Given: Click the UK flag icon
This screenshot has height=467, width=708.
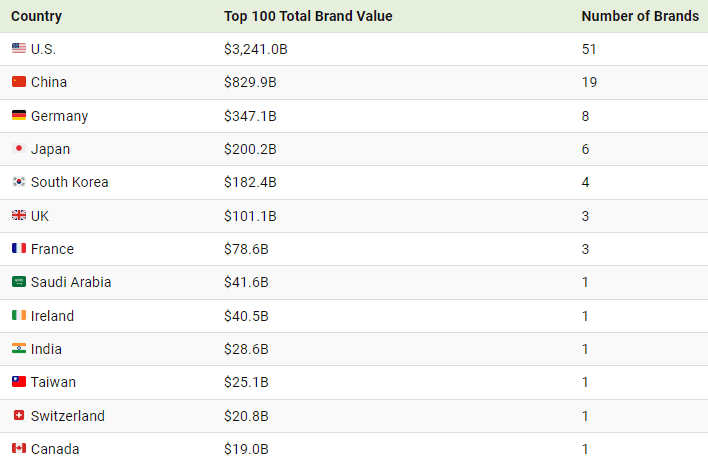Looking at the screenshot, I should click(x=19, y=215).
